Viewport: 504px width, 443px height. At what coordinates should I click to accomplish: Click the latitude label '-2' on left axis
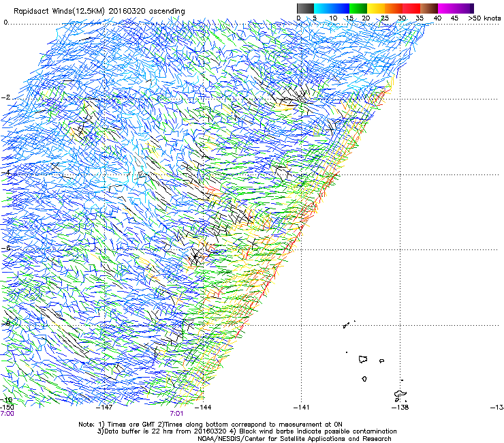point(6,97)
